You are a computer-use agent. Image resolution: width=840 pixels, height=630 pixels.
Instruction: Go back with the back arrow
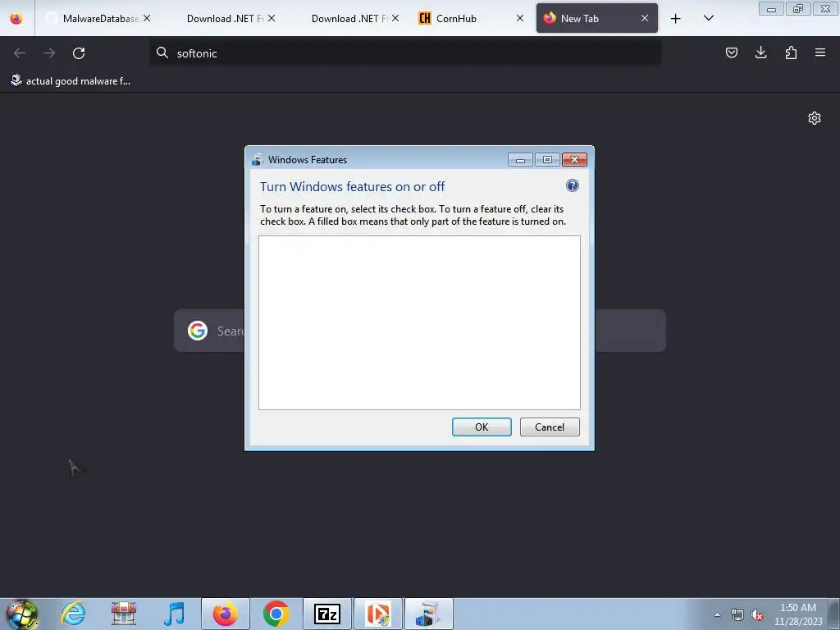[x=20, y=53]
